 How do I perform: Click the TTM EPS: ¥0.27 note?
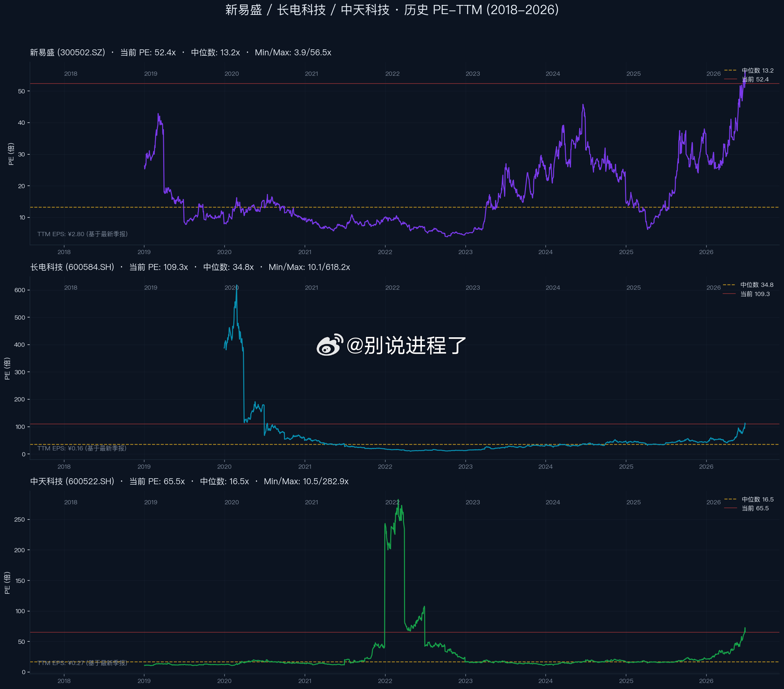pyautogui.click(x=82, y=663)
